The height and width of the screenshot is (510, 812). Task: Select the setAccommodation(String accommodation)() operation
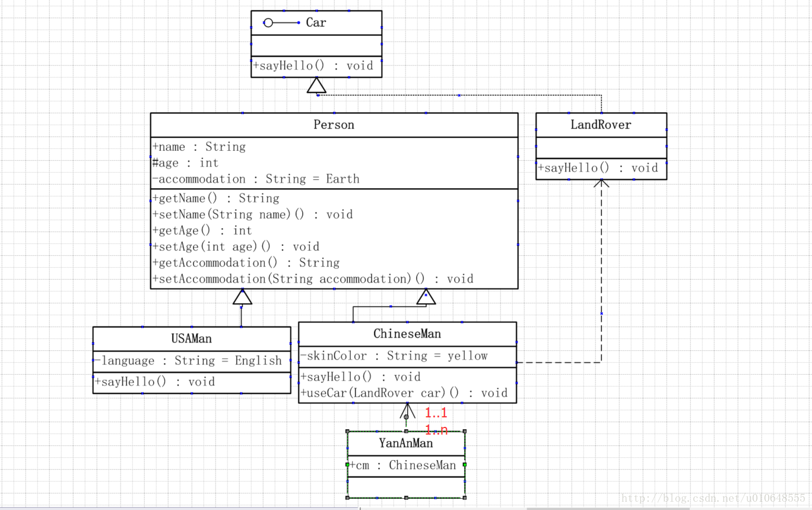click(x=313, y=278)
